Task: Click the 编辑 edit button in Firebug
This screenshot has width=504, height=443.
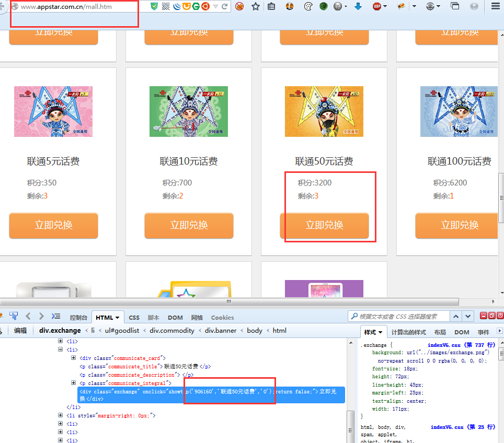Action: tap(20, 331)
